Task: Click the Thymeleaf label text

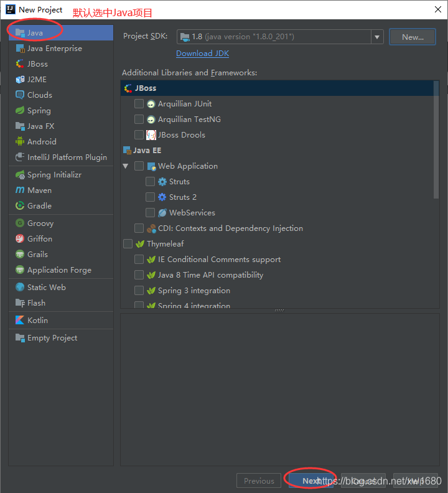Action: click(x=166, y=244)
